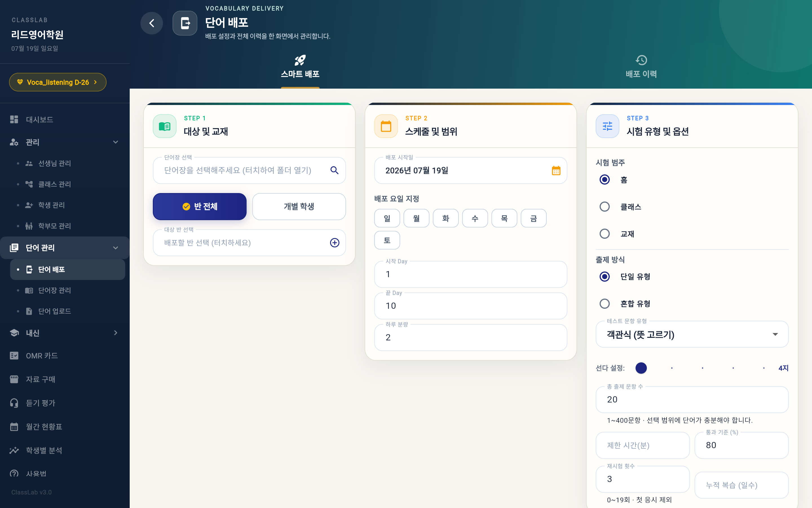Screen dimensions: 812x508
Task: Select the 클래스 radio option
Action: click(605, 207)
